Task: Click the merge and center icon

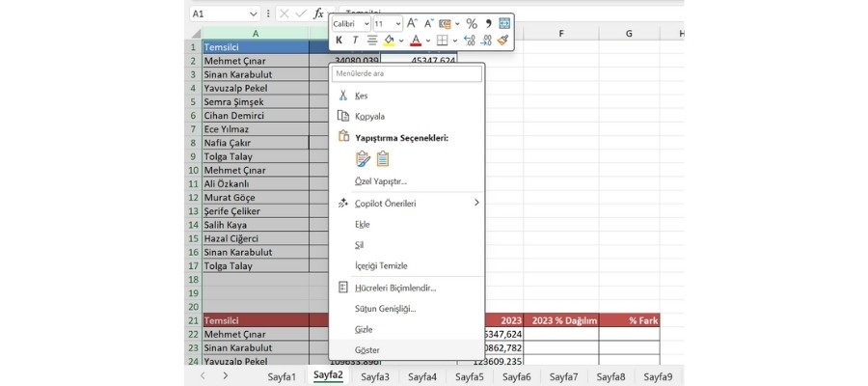Action: click(504, 23)
